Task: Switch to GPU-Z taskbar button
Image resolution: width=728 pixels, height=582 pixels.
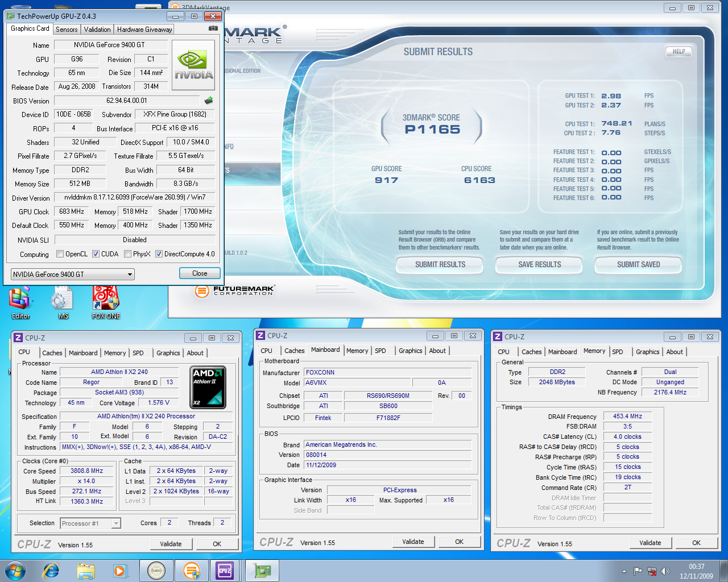Action: click(x=262, y=570)
